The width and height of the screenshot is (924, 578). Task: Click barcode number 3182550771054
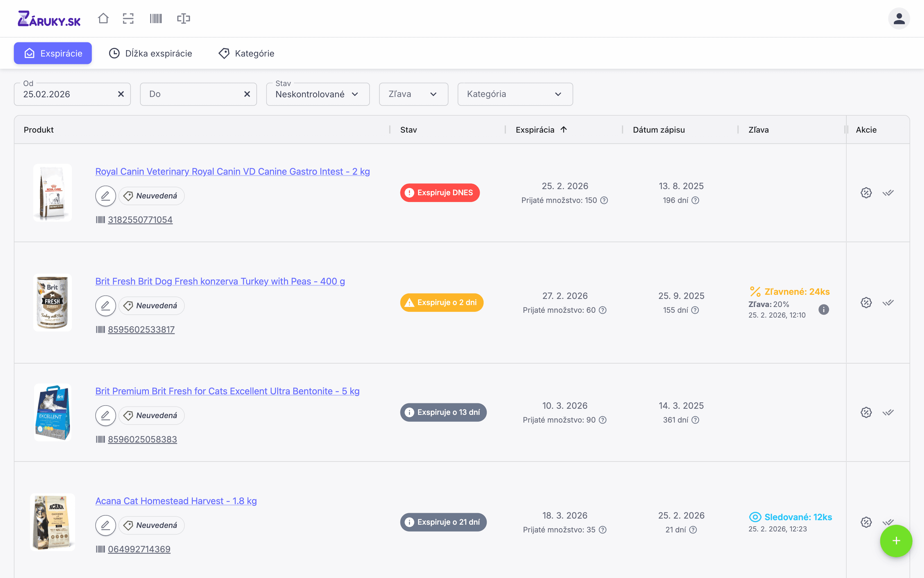coord(140,220)
